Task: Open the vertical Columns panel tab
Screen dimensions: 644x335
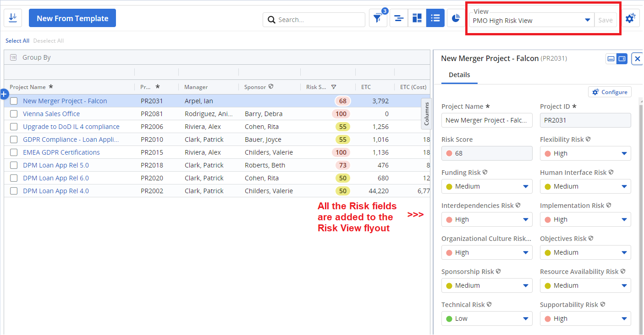Action: [x=426, y=114]
